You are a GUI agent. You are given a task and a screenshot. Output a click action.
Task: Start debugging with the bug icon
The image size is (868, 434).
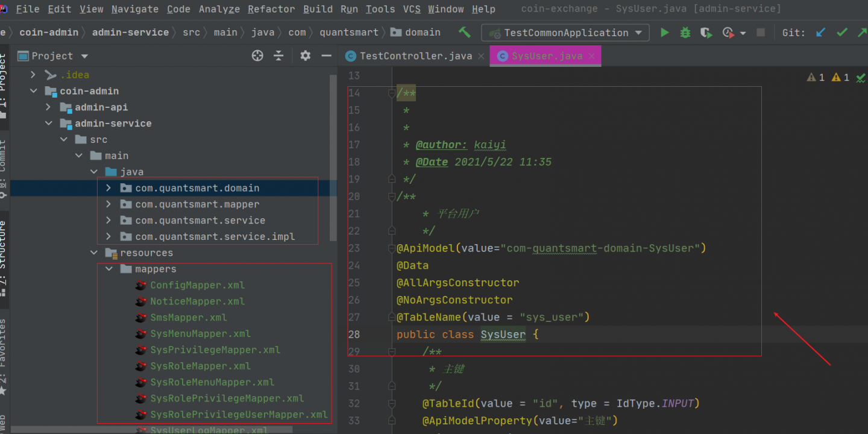pos(685,33)
